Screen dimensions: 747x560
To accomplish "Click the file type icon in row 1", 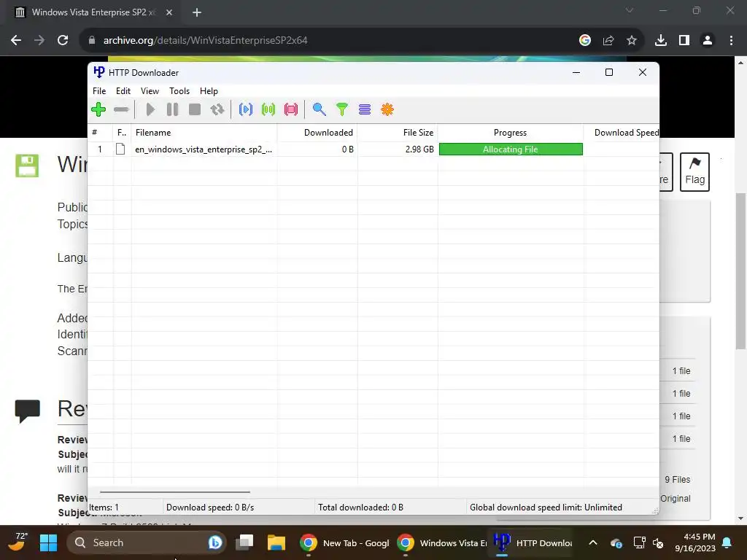I will [x=120, y=149].
